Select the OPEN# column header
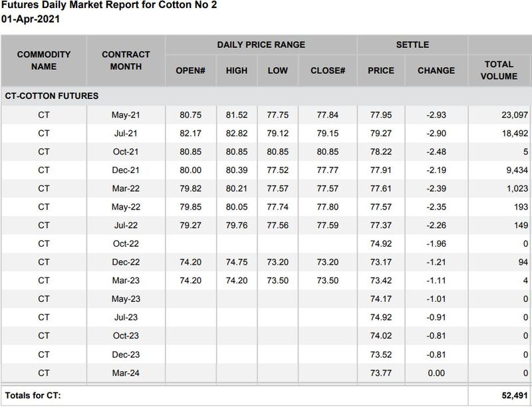Image resolution: width=532 pixels, height=407 pixels. click(x=190, y=70)
